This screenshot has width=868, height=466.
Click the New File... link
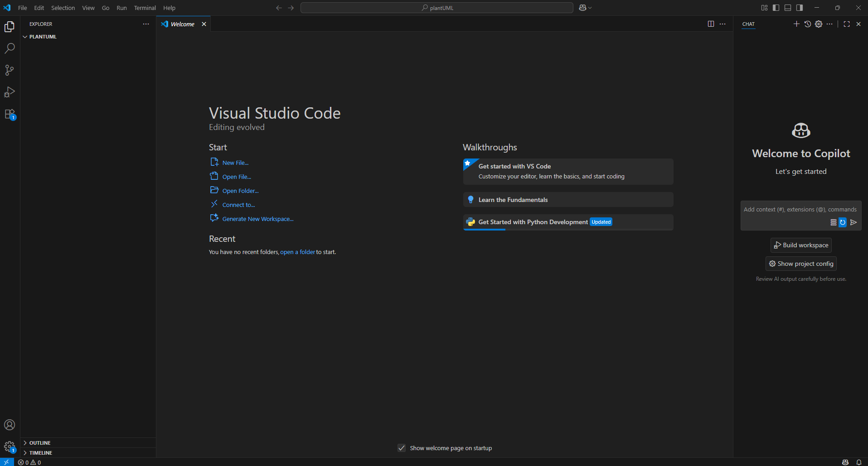(x=235, y=163)
